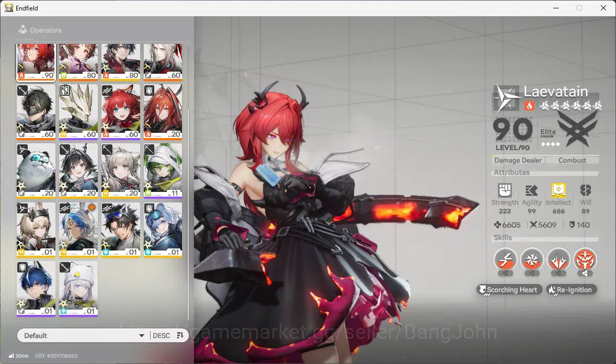Pick the black-haired male operator at level 80
This screenshot has width=616, height=364.
coord(121,62)
